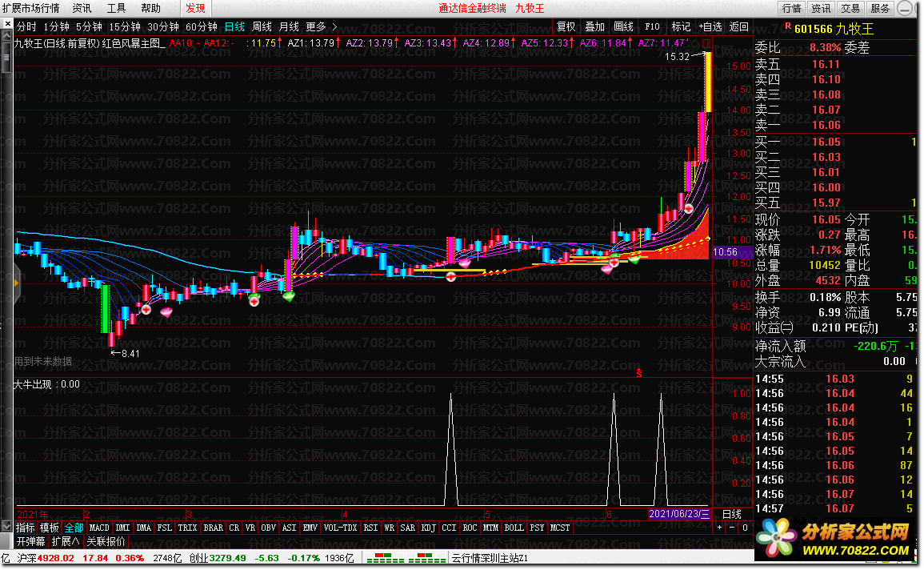Click the 关联报价 button

point(106,541)
